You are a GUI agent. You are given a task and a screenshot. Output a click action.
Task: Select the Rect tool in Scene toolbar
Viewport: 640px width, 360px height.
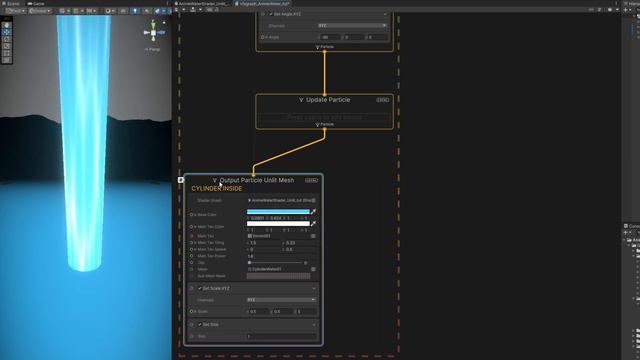(6, 53)
